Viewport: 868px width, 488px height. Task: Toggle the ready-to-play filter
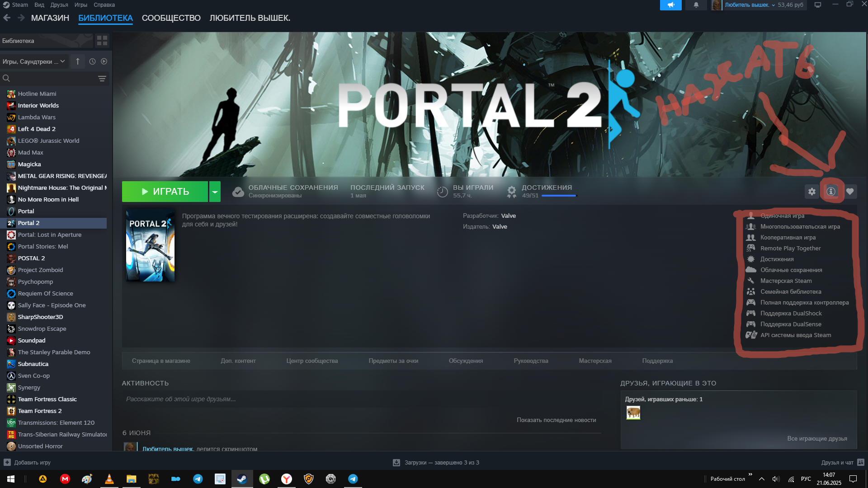click(104, 61)
